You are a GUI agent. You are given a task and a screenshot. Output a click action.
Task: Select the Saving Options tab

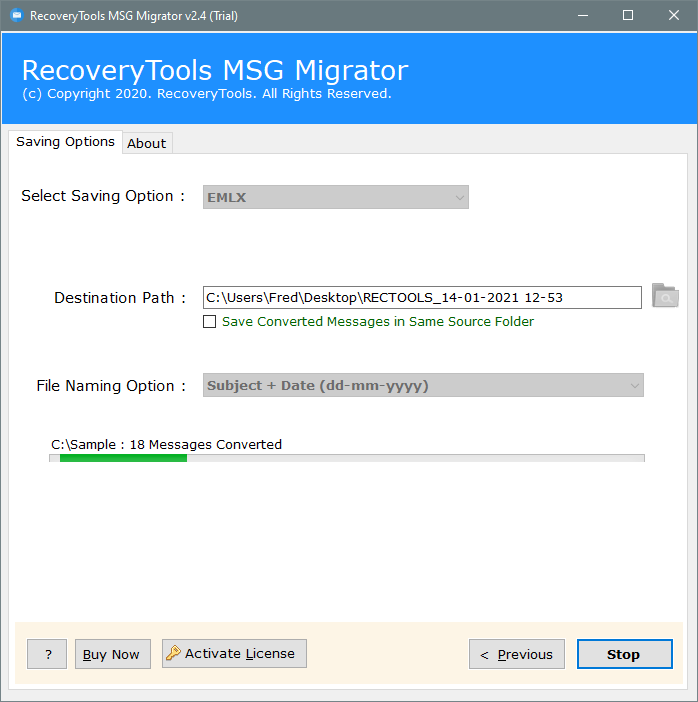tap(65, 142)
